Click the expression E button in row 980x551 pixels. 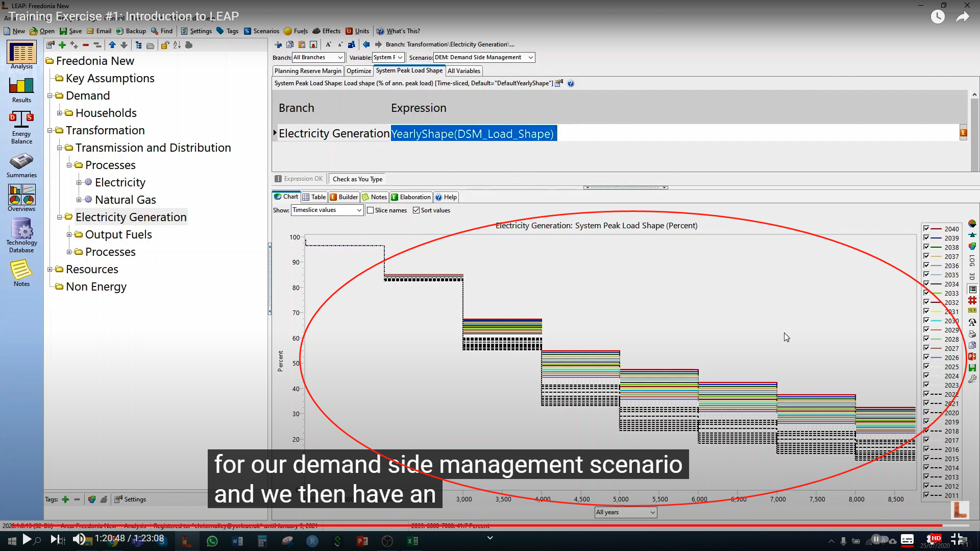(963, 133)
